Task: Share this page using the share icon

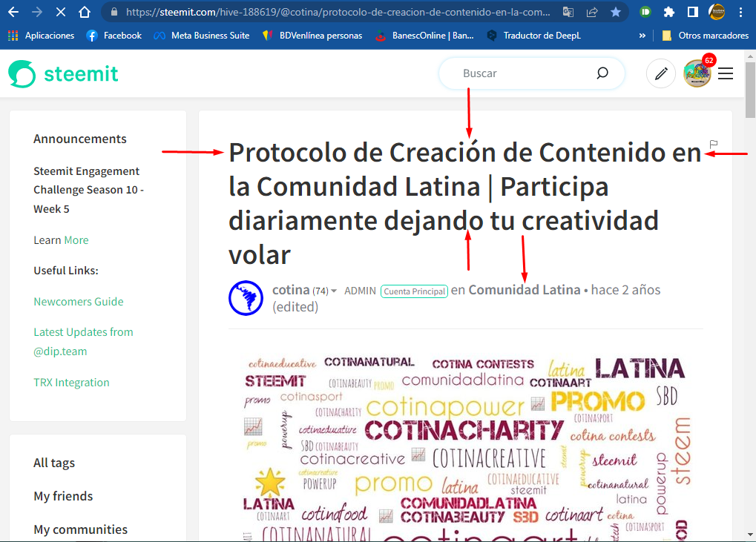Action: [592, 12]
